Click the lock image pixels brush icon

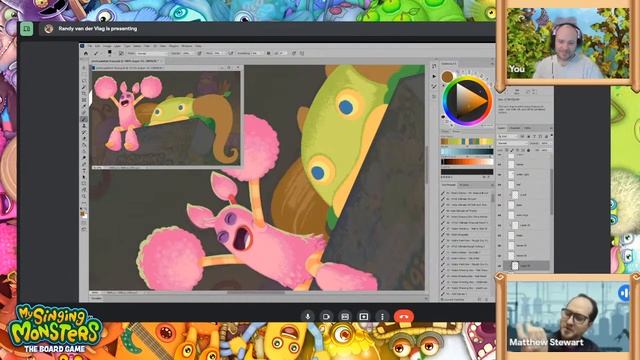(x=512, y=150)
